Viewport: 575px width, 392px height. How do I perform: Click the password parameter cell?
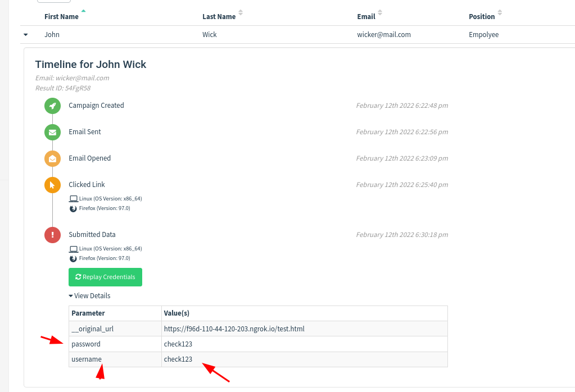(115, 344)
